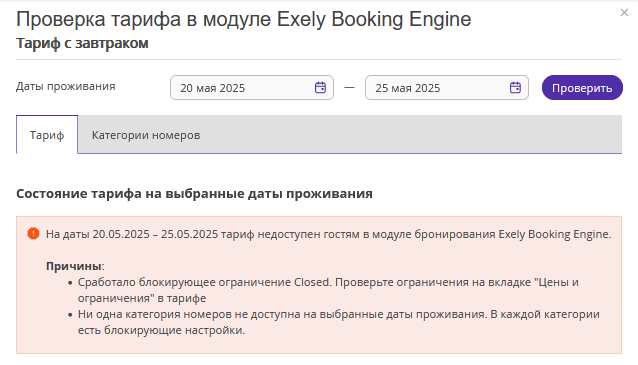The width and height of the screenshot is (638, 365).
Task: Focus the 25 мая 2025 date field
Action: (447, 87)
